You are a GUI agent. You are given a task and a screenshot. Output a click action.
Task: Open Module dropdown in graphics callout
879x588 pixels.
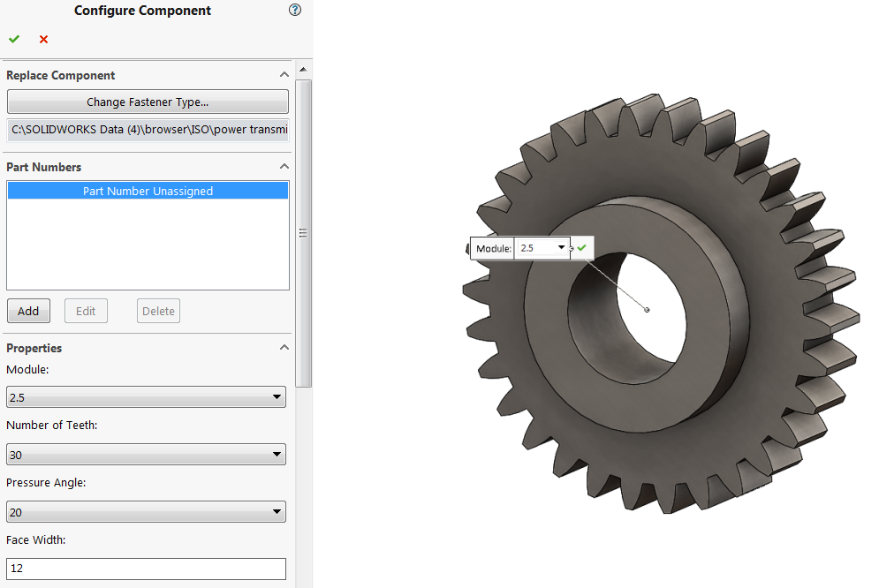[x=561, y=247]
